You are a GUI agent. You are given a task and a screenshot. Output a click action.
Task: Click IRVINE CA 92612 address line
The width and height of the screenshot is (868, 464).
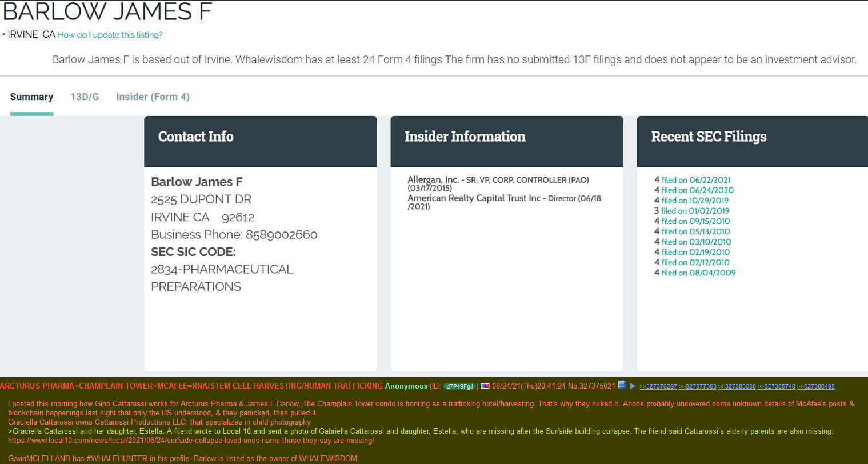point(203,217)
